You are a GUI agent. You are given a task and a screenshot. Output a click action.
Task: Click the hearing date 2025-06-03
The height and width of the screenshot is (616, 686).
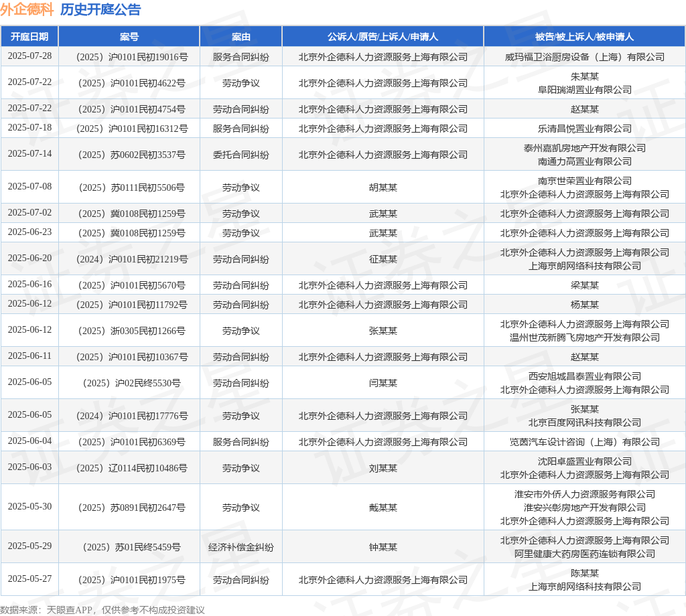pos(29,467)
